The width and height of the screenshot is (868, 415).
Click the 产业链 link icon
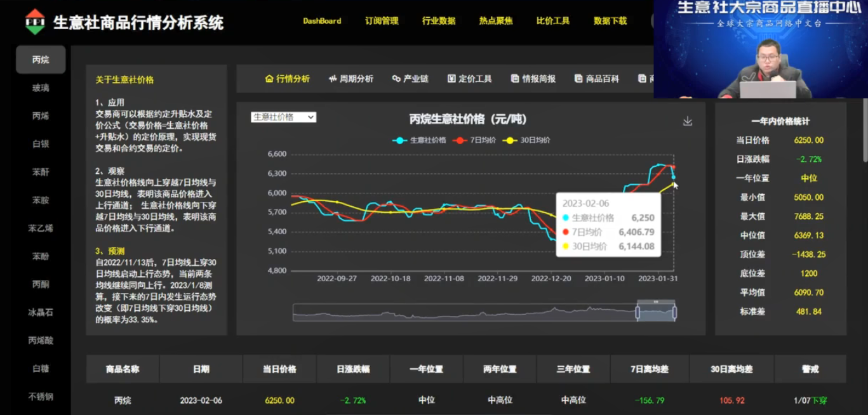pyautogui.click(x=396, y=79)
